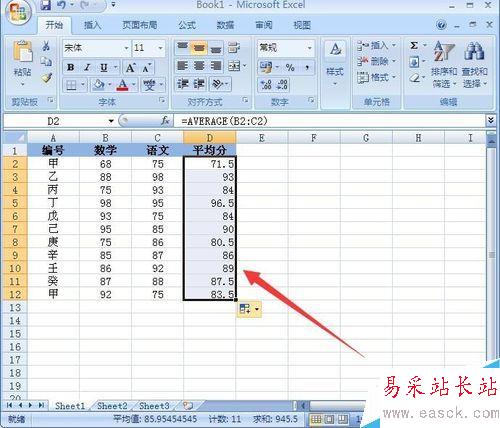Toggle bold formatting
The image size is (500, 428).
click(x=71, y=68)
